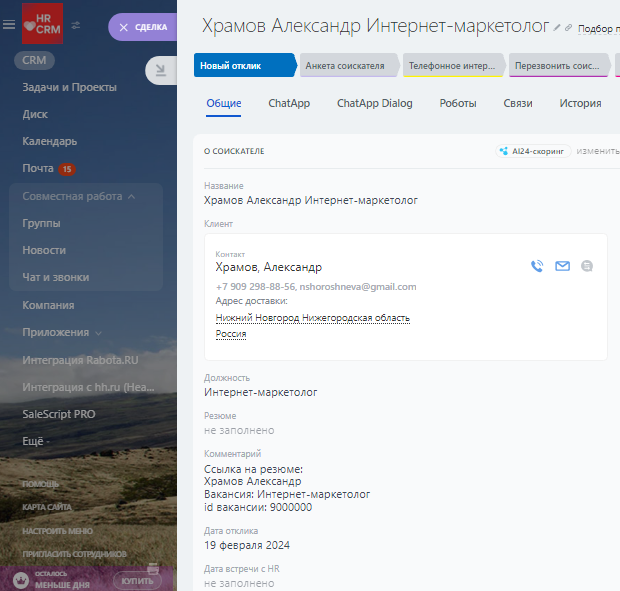
Task: Open chat icon in contact card
Action: coord(587,266)
